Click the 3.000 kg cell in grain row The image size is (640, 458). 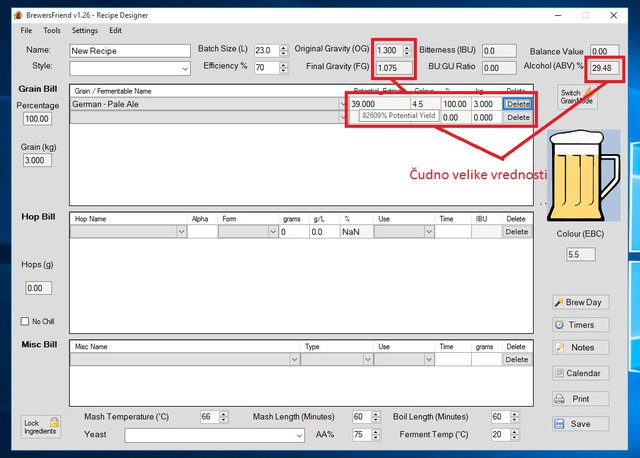coord(487,104)
